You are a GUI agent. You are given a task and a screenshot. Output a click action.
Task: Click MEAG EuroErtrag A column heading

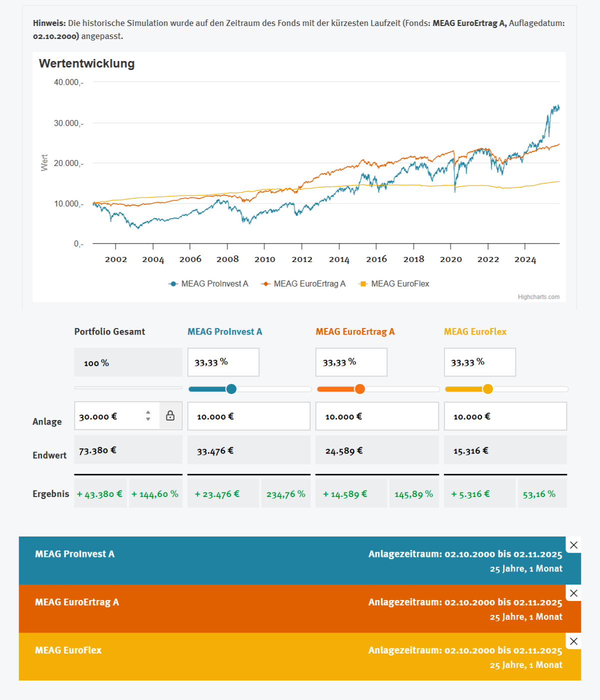click(x=355, y=331)
